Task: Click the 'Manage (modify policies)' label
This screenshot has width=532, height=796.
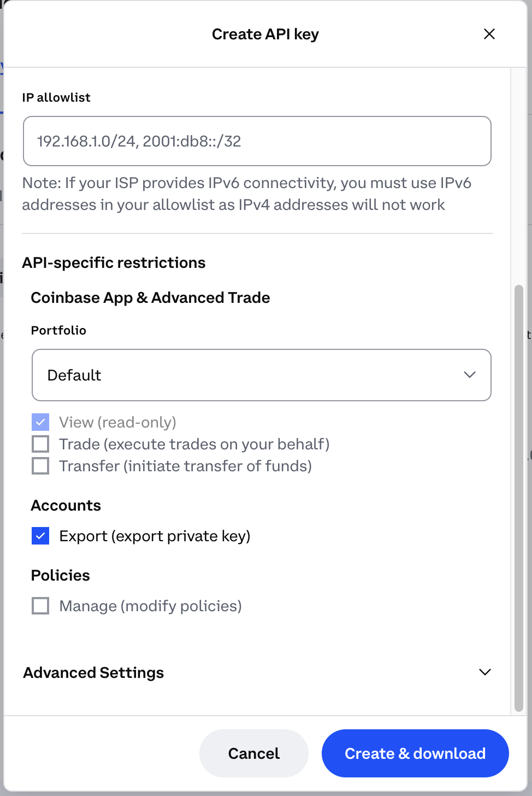Action: coord(150,606)
